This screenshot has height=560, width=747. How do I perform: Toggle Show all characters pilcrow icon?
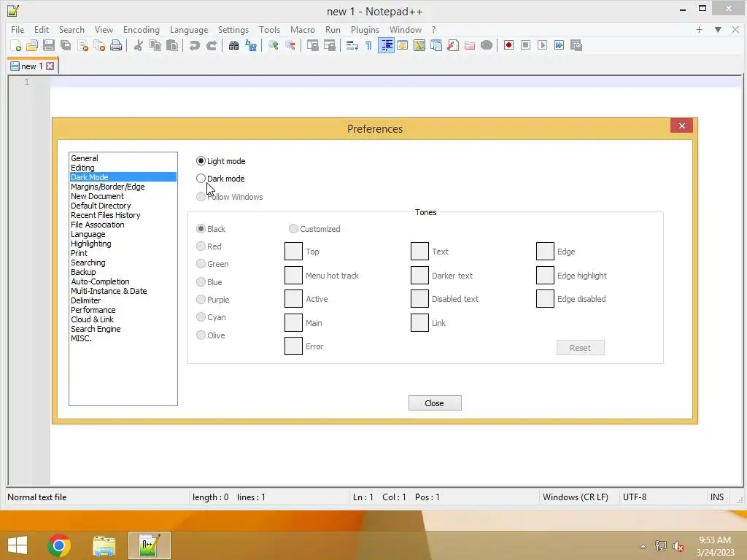368,45
